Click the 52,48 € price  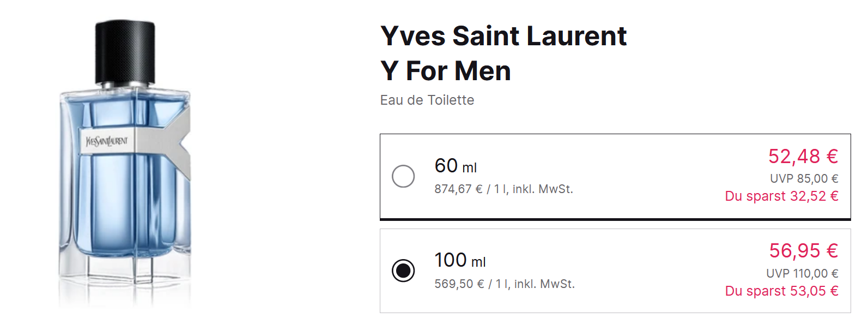[803, 157]
